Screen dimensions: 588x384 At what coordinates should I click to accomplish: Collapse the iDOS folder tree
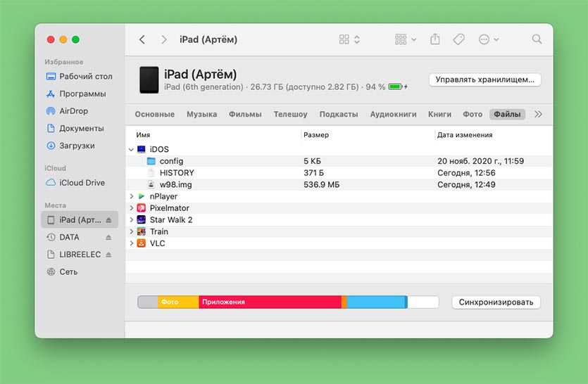point(132,150)
